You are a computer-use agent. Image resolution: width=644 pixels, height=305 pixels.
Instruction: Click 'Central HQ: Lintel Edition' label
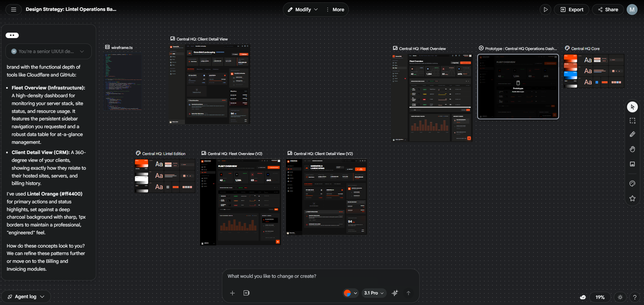(x=164, y=154)
